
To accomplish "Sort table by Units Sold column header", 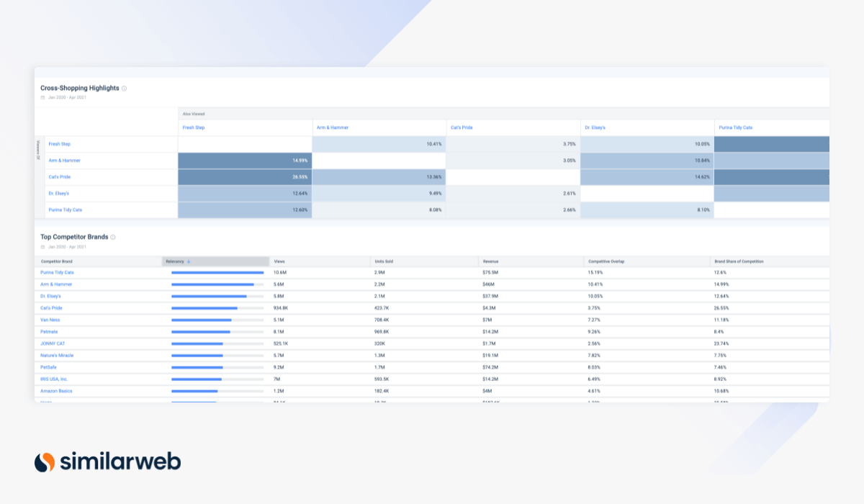I will click(384, 261).
